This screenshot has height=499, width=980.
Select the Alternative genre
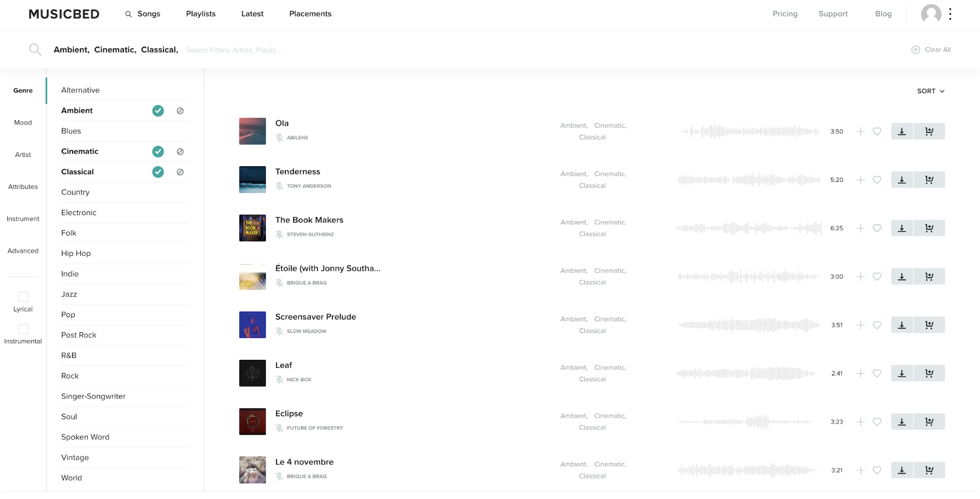click(125, 90)
